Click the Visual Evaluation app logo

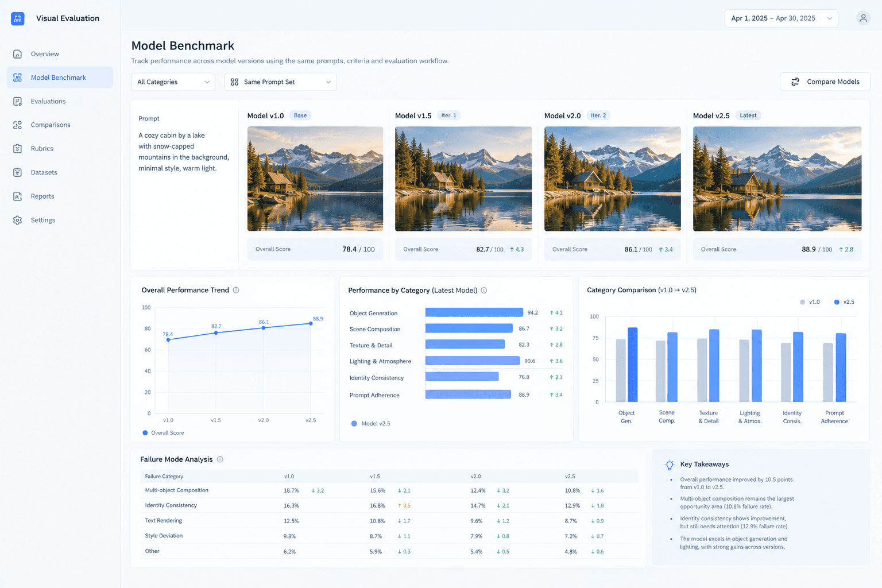pyautogui.click(x=18, y=18)
